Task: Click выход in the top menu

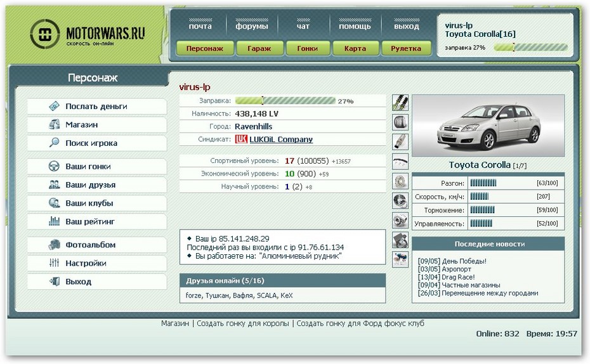Action: click(407, 27)
